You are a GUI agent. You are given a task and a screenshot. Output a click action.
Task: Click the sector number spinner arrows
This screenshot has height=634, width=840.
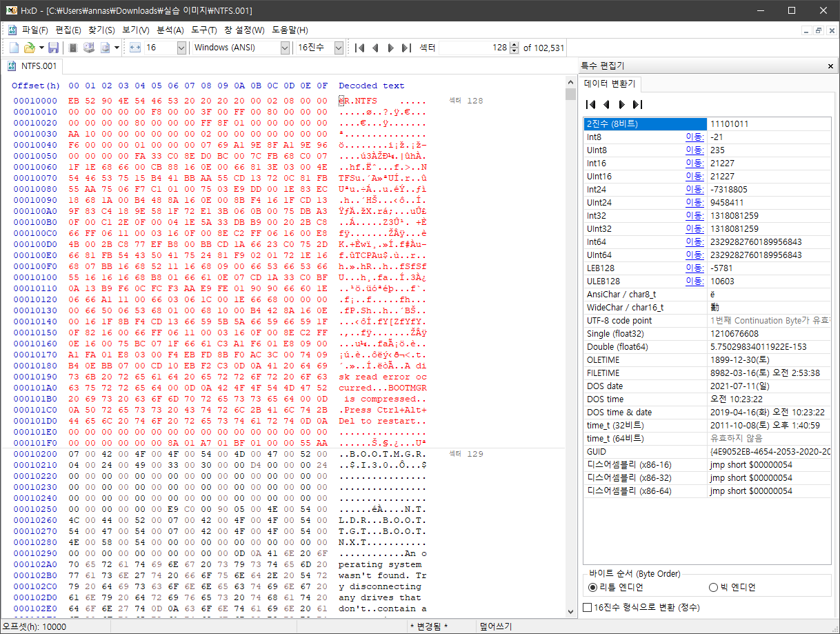(x=514, y=48)
